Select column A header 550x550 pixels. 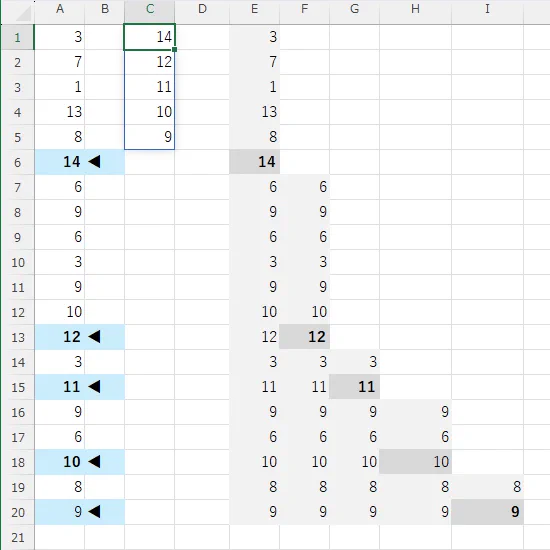[60, 9]
